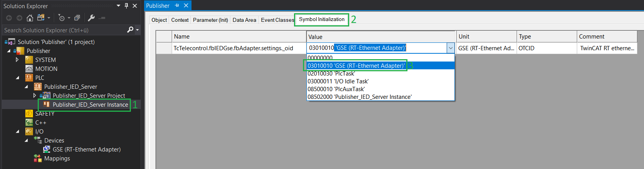Select GSE (RT-Ethernet Adapter) device in tree

click(87, 149)
